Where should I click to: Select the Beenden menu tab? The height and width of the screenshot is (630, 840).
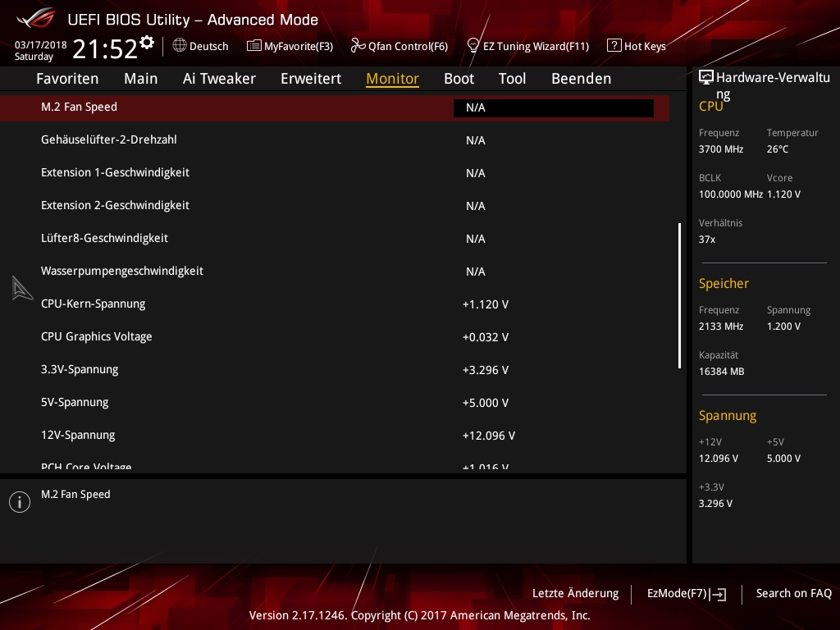pyautogui.click(x=581, y=79)
